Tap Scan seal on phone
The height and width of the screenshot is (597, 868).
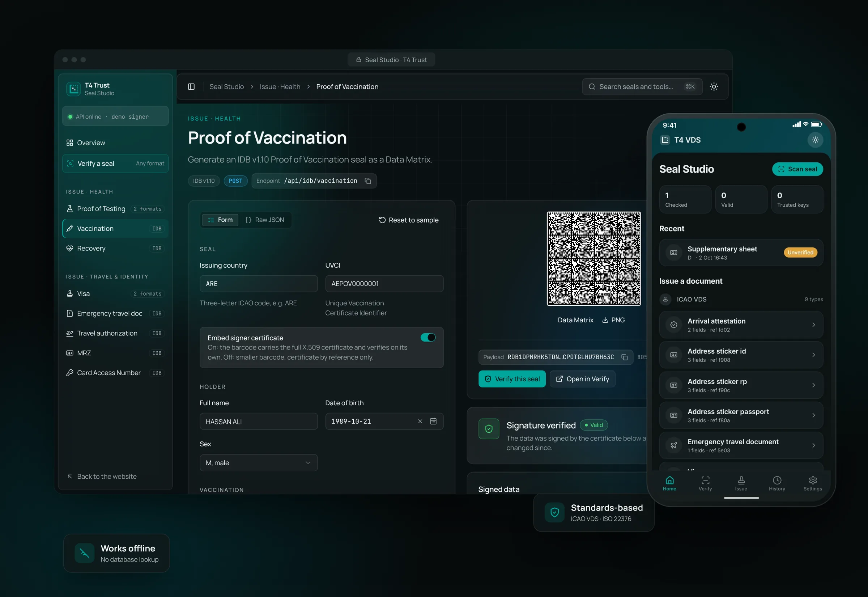(797, 169)
